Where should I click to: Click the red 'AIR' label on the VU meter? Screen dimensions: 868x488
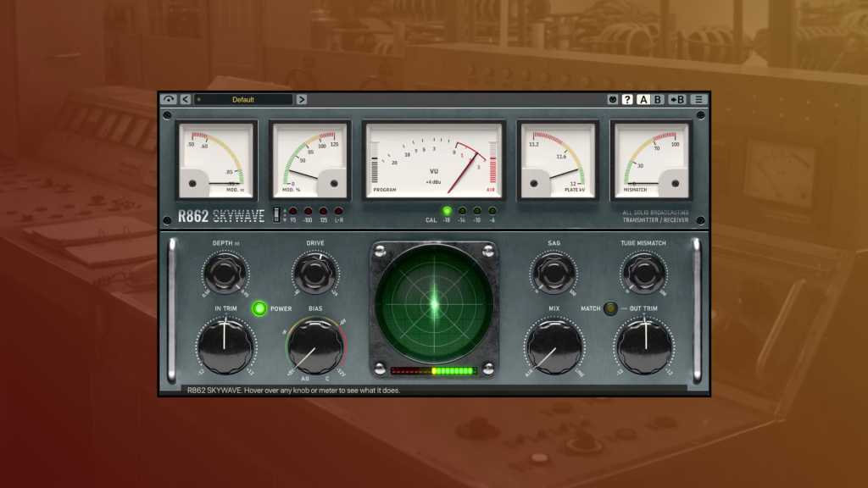(x=491, y=190)
